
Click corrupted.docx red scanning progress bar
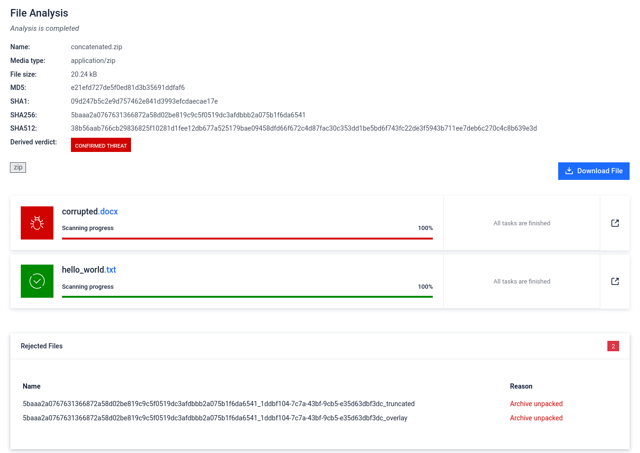click(247, 238)
